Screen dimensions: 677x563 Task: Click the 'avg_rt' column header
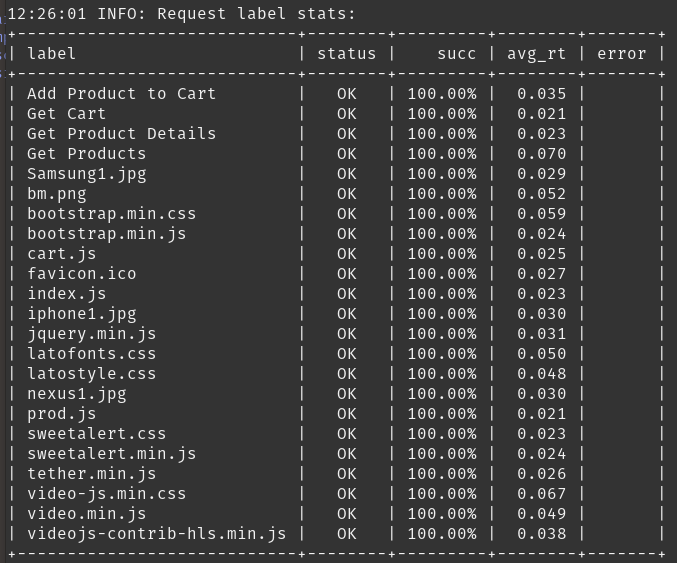(536, 54)
